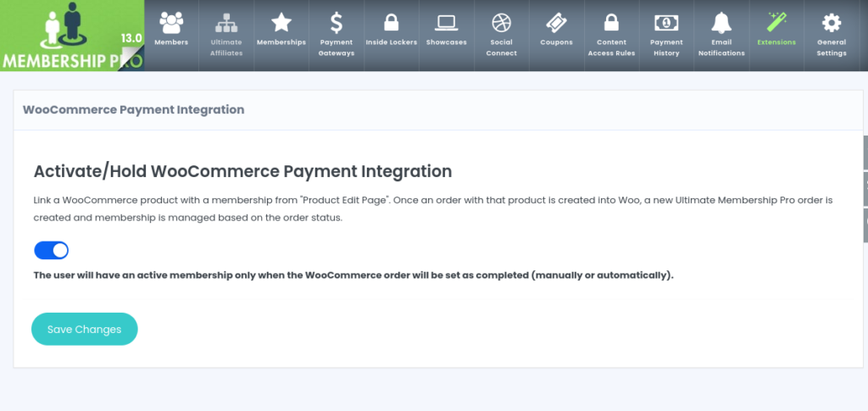Click the Activate/Hold WooCommerce Payment Integration heading

tap(242, 171)
